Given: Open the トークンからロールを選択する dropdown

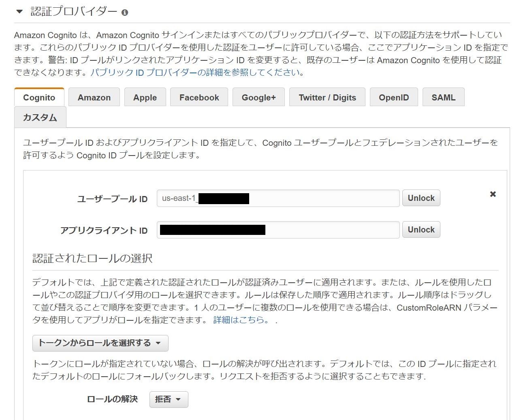Looking at the screenshot, I should 100,343.
